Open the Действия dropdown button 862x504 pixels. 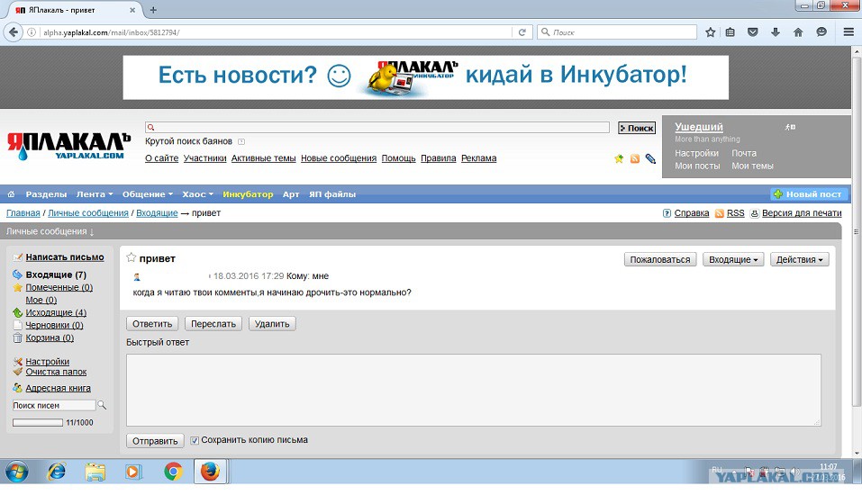(799, 260)
